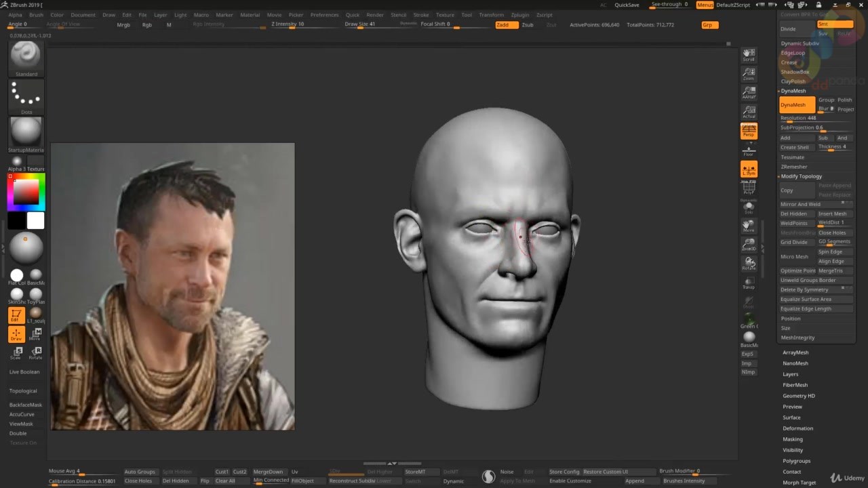The height and width of the screenshot is (488, 868).
Task: Toggle the Mrgb mode
Action: click(123, 25)
